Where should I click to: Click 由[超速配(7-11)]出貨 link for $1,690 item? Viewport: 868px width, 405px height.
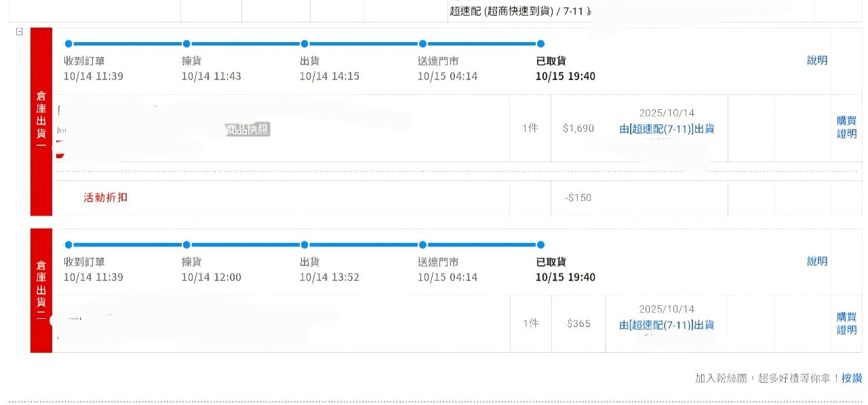tap(667, 129)
